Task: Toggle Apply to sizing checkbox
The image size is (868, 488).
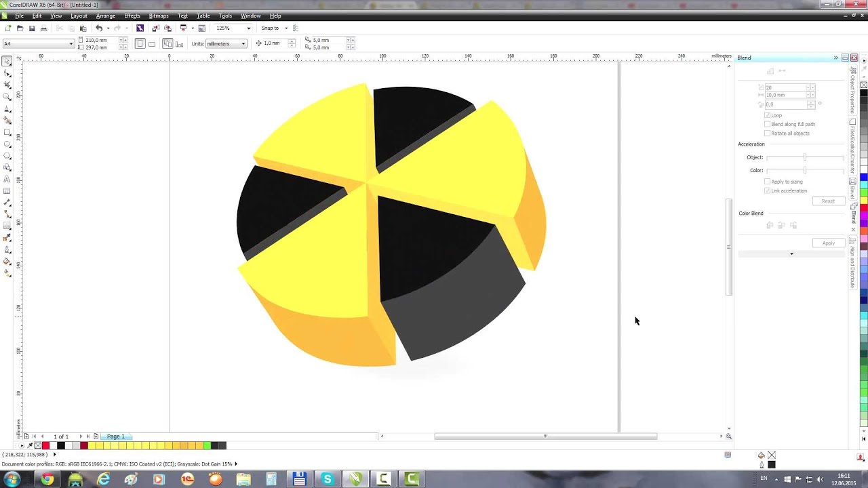Action: tap(767, 182)
